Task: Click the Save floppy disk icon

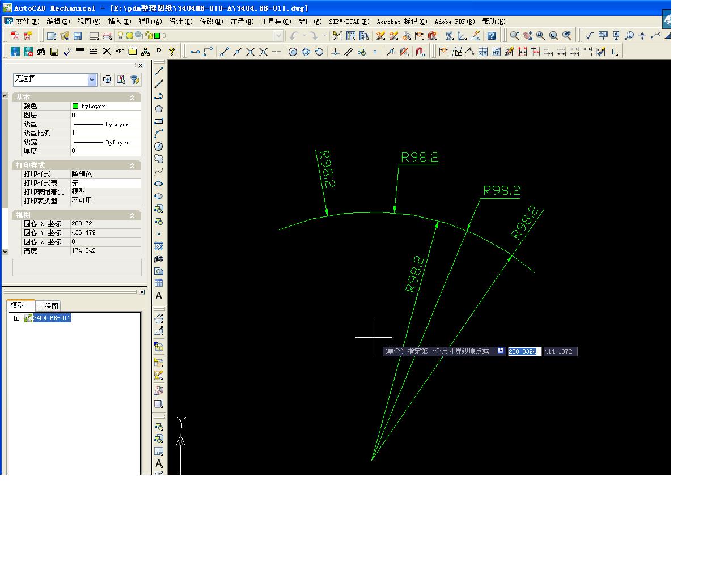Action: click(x=78, y=36)
